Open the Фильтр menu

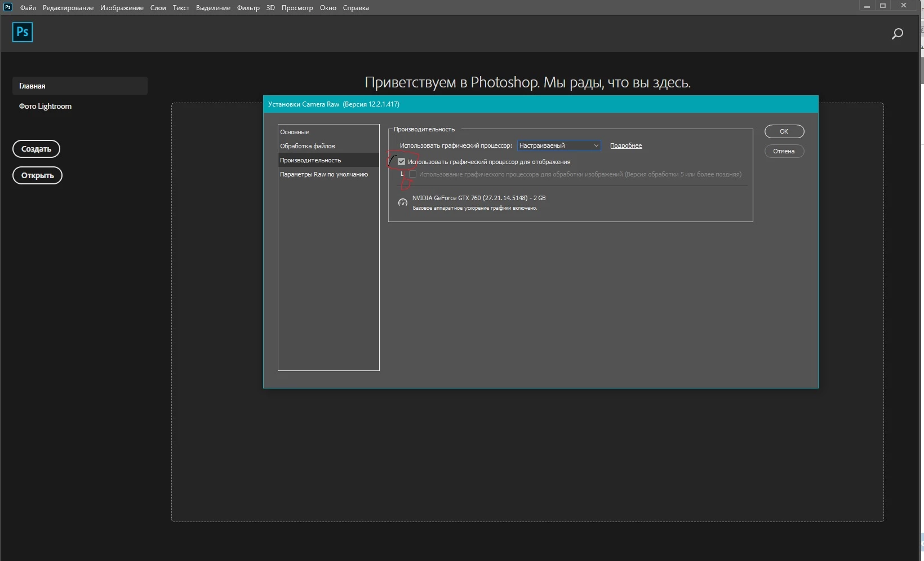point(248,8)
